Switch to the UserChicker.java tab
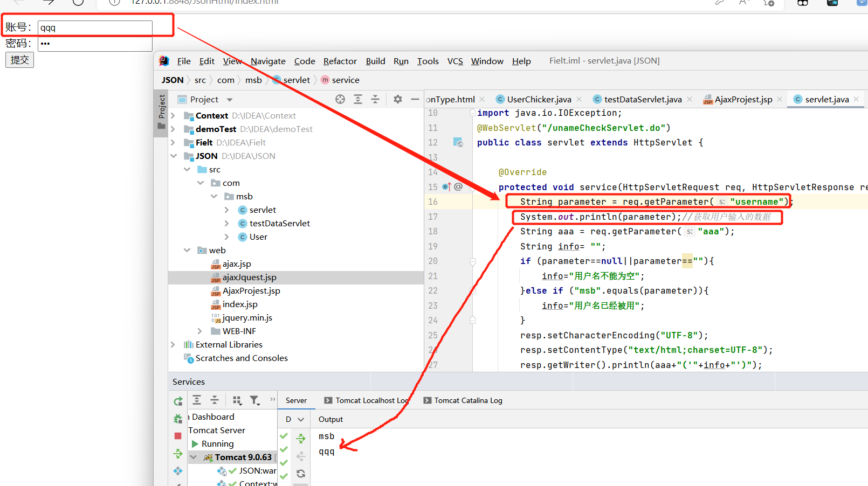 point(539,99)
